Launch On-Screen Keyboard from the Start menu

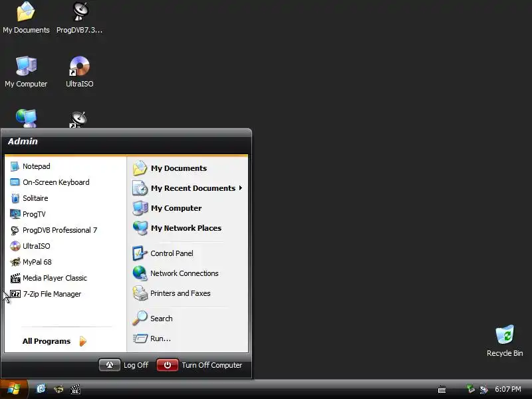[x=65, y=182]
